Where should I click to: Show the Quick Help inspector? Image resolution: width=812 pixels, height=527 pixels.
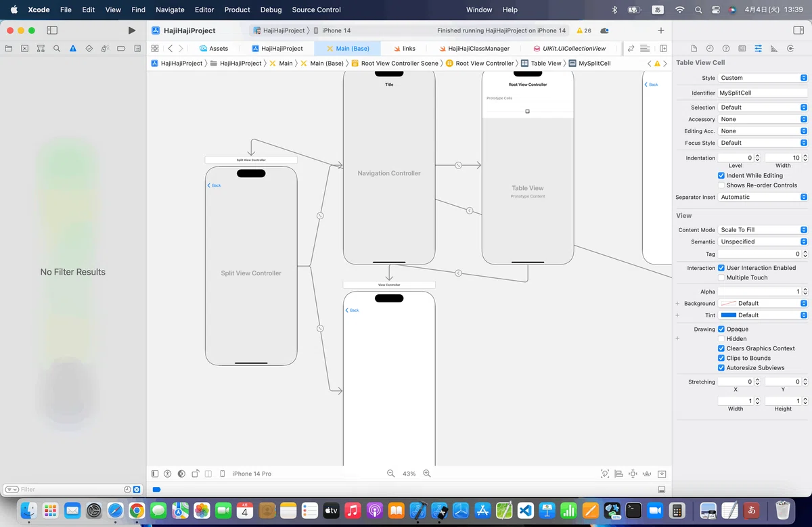click(726, 49)
